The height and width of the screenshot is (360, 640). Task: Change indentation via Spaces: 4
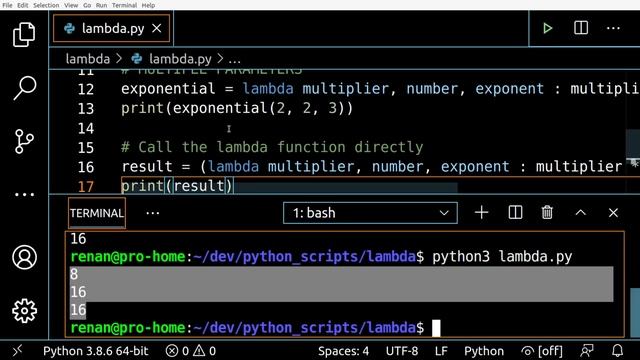tap(343, 351)
